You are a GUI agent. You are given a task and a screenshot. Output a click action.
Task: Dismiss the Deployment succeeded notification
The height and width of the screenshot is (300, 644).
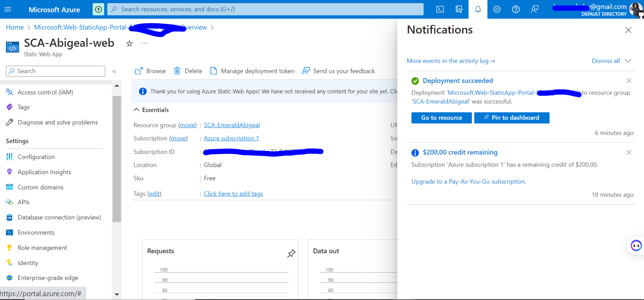pyautogui.click(x=629, y=81)
